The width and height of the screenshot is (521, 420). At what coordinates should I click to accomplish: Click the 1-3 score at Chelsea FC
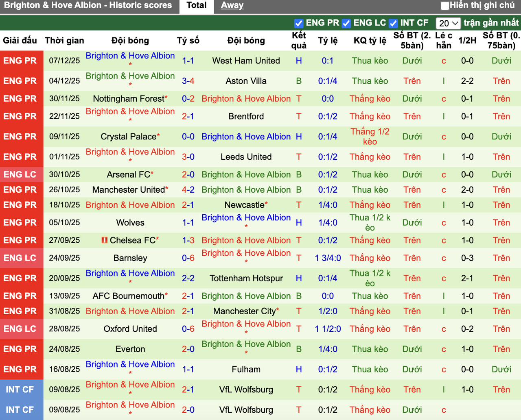[188, 240]
